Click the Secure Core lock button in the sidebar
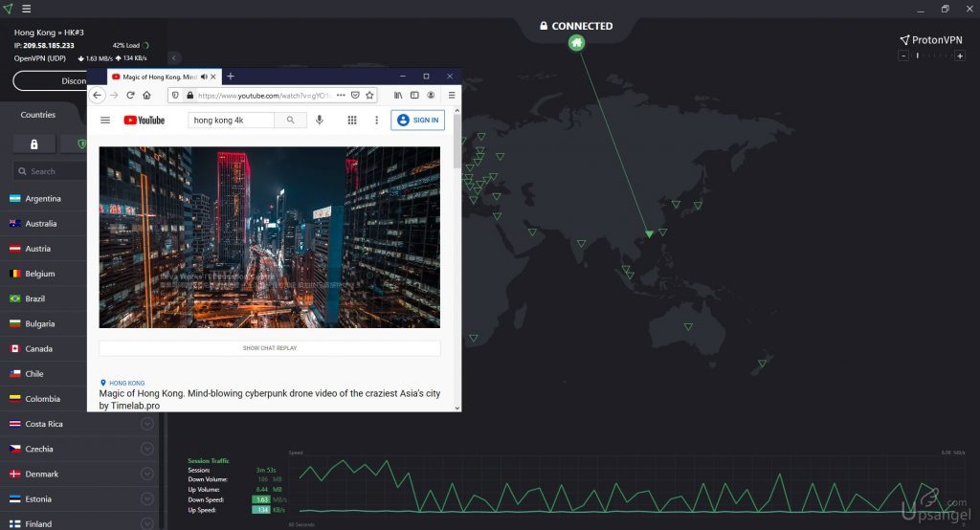The height and width of the screenshot is (530, 980). pos(34,144)
